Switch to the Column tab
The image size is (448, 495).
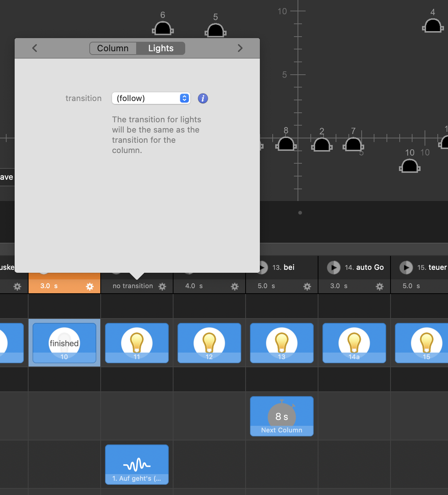113,48
